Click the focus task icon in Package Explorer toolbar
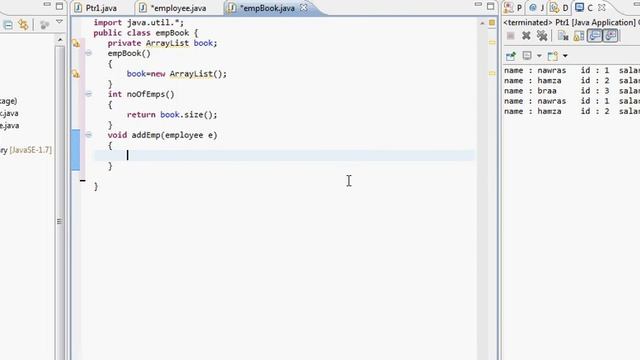 coord(44,25)
